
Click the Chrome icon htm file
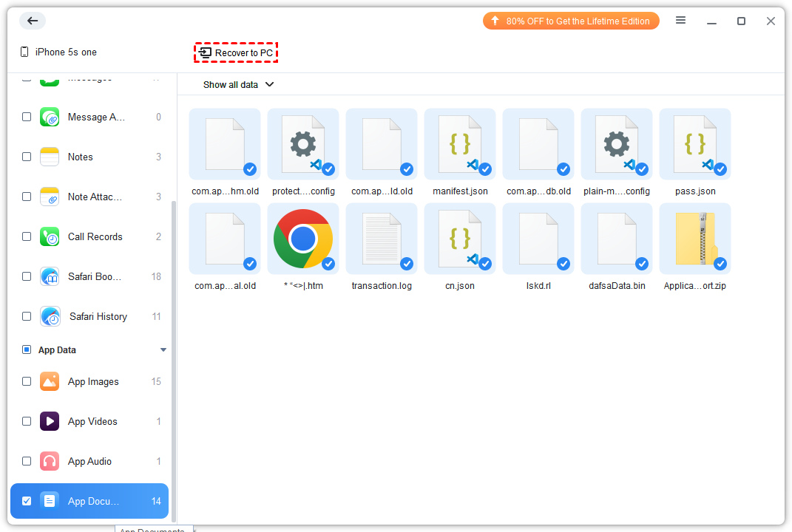click(302, 239)
